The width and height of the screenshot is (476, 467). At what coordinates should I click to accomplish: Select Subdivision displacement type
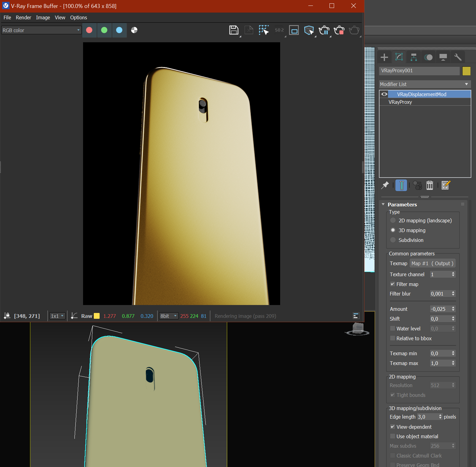(393, 240)
